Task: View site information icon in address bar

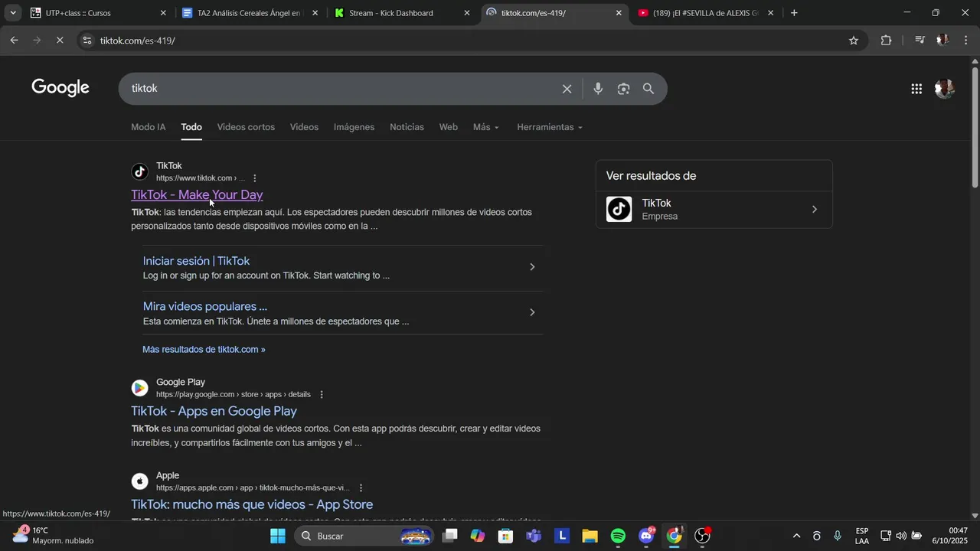Action: [87, 41]
